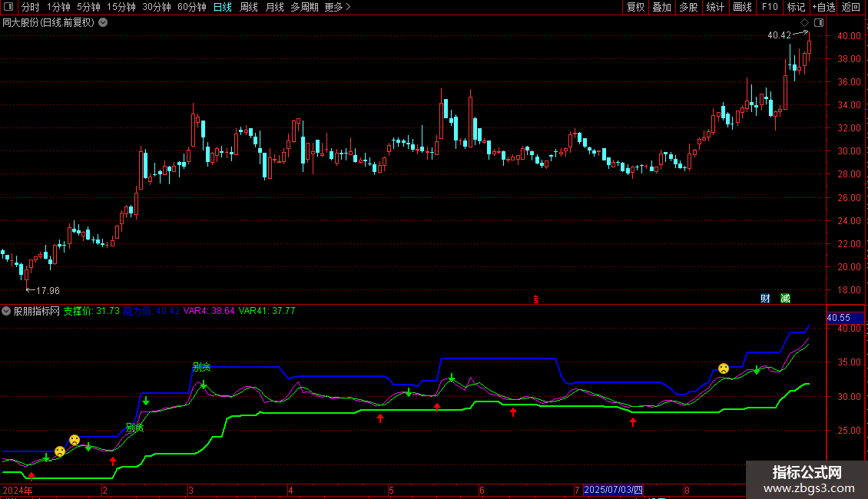Open the 多股 multi-stock view
The width and height of the screenshot is (868, 499).
[689, 7]
